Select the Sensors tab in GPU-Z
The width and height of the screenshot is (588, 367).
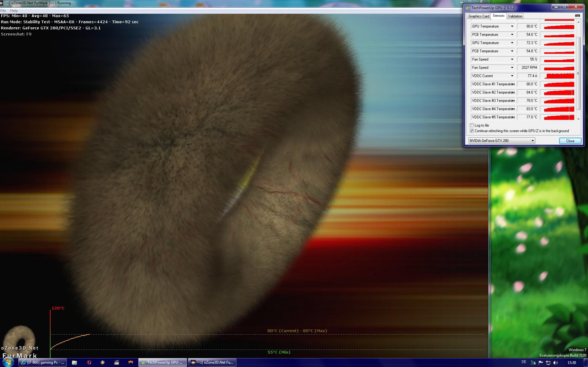click(x=499, y=16)
